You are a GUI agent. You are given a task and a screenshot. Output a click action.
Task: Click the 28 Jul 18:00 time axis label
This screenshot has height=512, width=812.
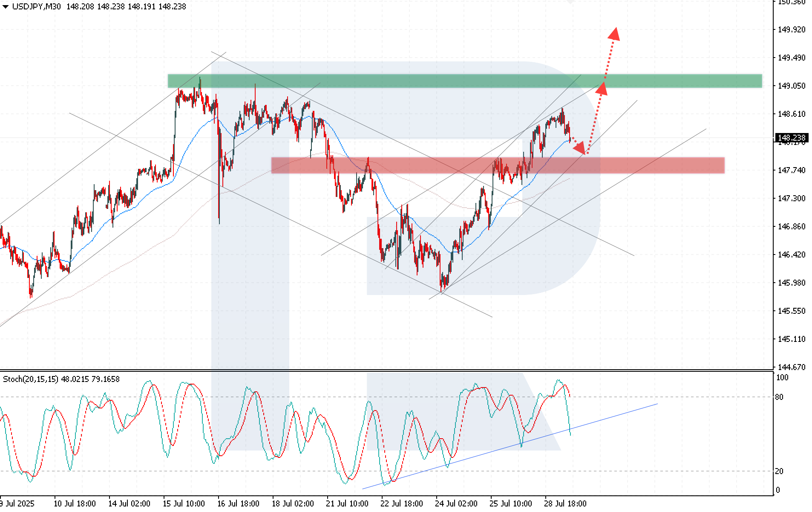tap(565, 503)
